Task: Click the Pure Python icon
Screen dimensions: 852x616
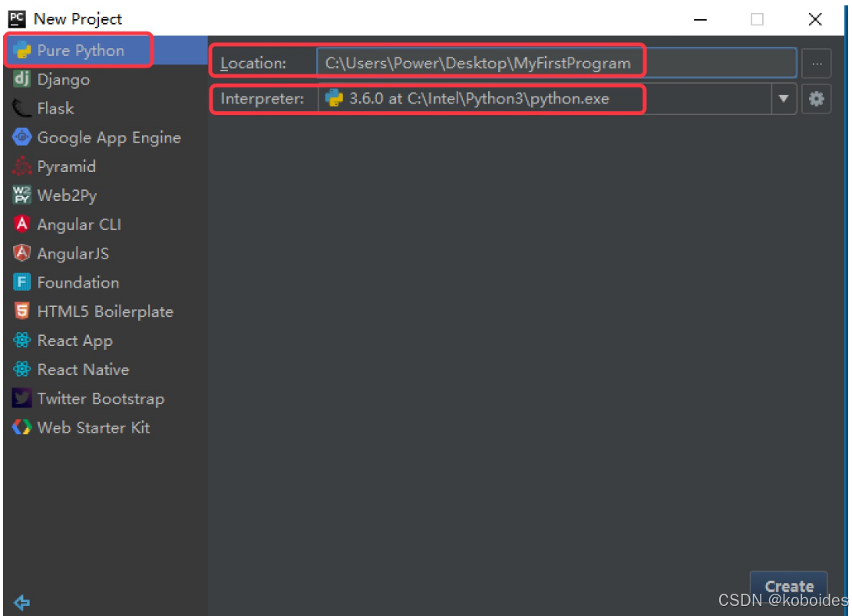Action: [21, 50]
